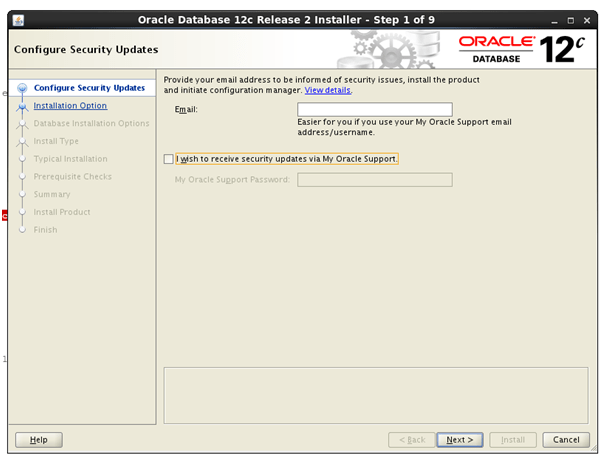The width and height of the screenshot is (606, 463).
Task: Go to the Installation Option step
Action: pos(70,106)
